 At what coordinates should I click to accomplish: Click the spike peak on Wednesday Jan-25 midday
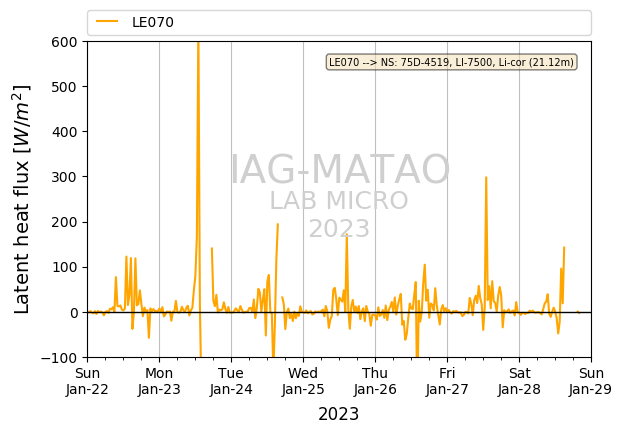[347, 235]
